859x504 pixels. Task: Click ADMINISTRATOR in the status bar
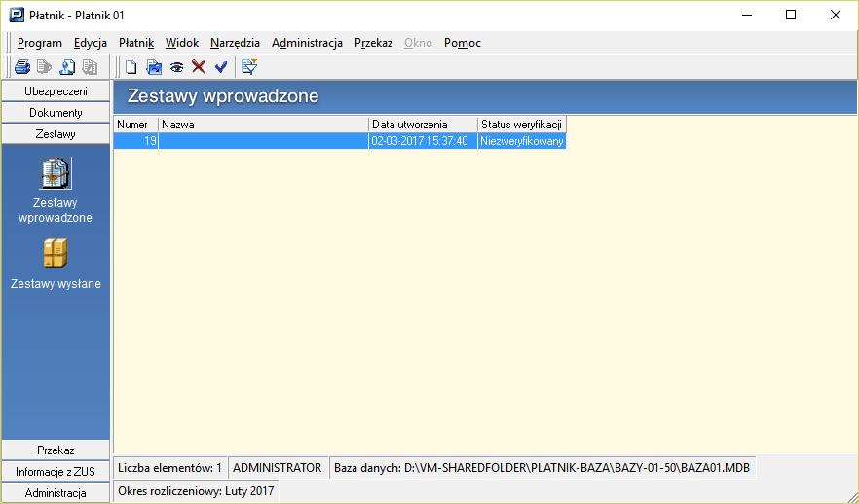278,468
